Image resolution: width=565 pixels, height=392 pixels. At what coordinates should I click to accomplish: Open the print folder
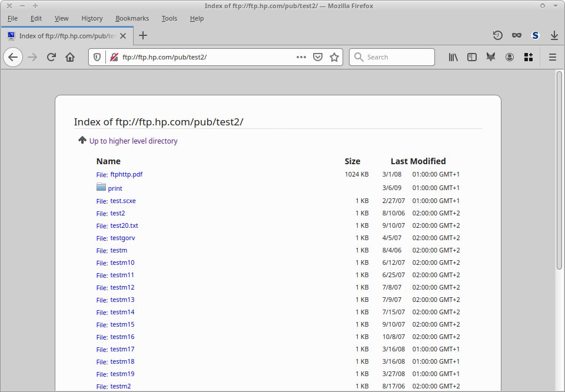[x=115, y=188]
